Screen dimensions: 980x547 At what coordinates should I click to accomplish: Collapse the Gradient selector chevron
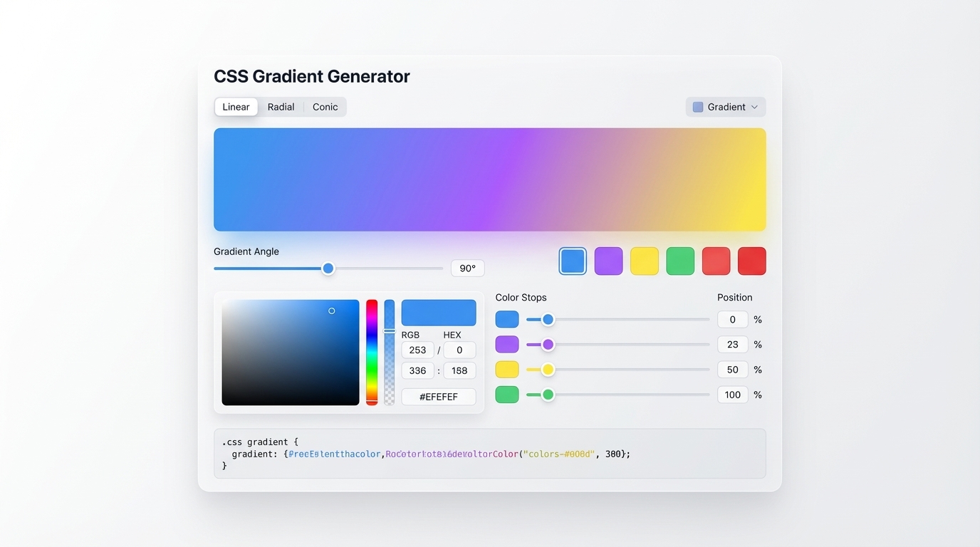coord(754,106)
